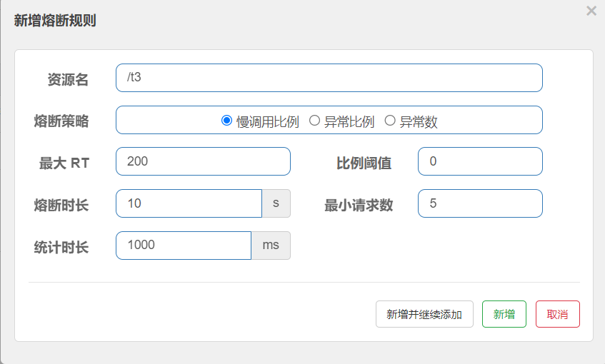Image resolution: width=605 pixels, height=364 pixels.
Task: Choose the 异常比例 circuit breaker strategy
Action: point(314,121)
